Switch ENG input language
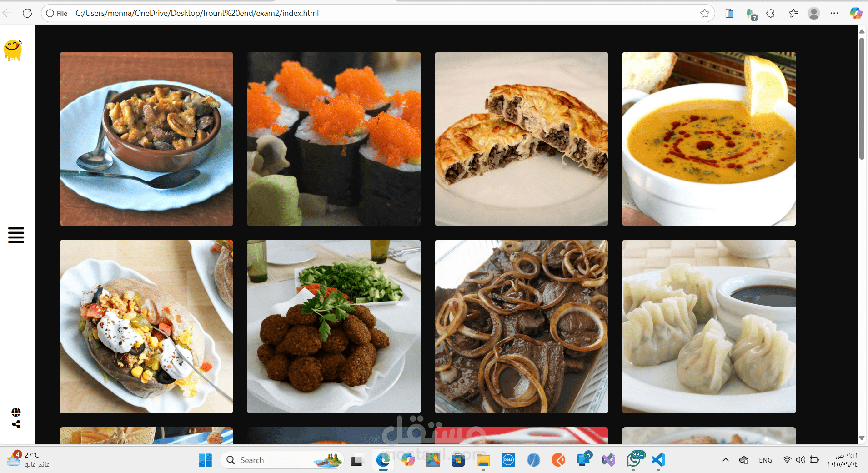The image size is (868, 473). 766,460
